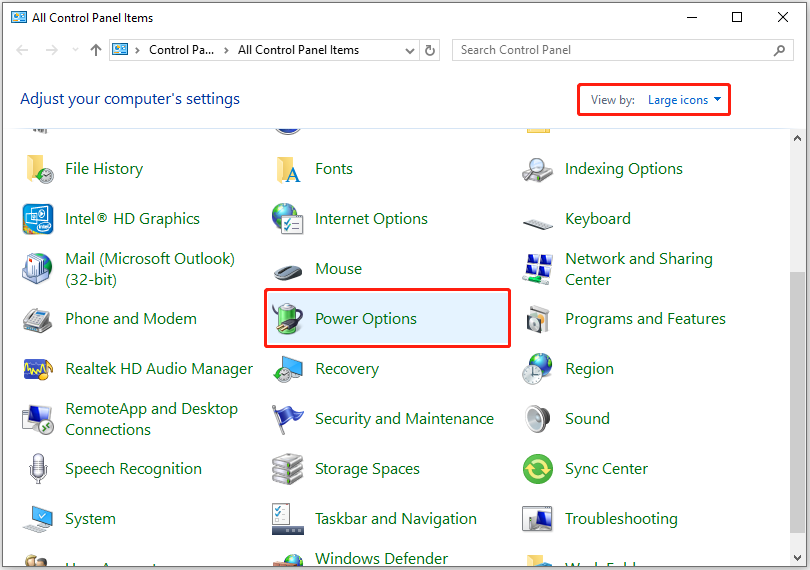Expand the address bar history dropdown
Viewport: 810px width, 570px height.
410,51
